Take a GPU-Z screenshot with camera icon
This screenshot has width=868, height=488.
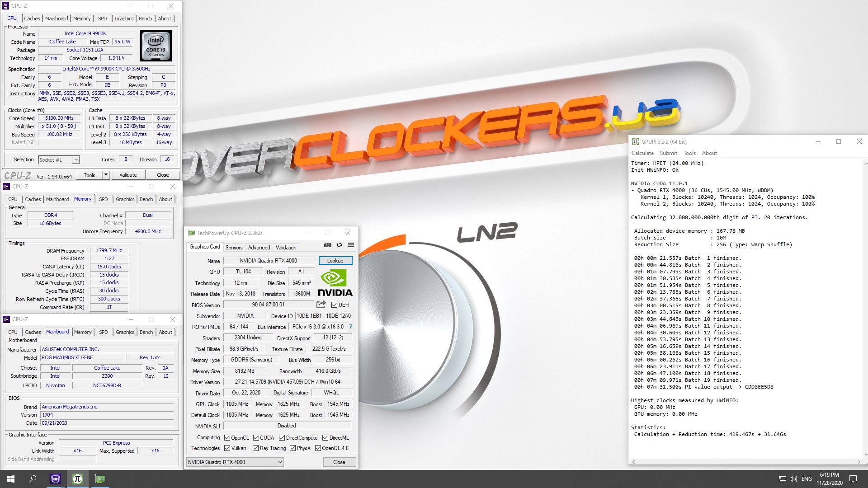[x=328, y=245]
